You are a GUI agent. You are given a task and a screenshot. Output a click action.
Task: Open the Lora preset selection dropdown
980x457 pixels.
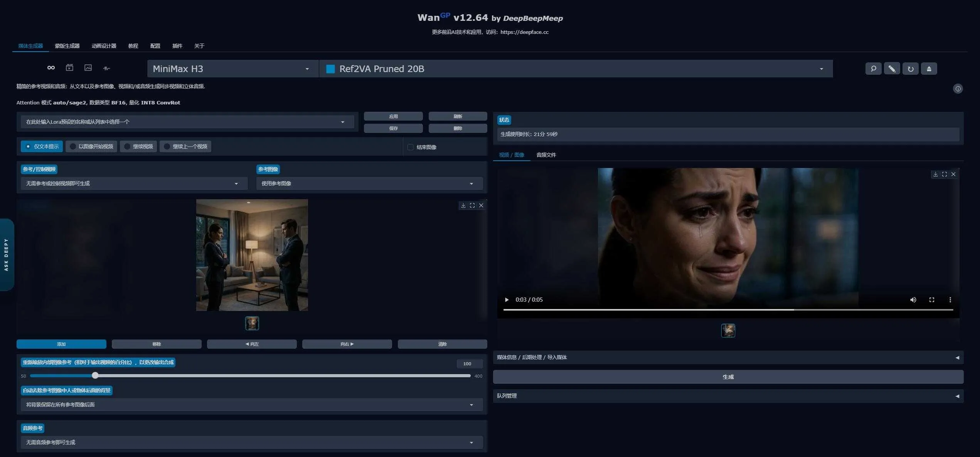(187, 122)
